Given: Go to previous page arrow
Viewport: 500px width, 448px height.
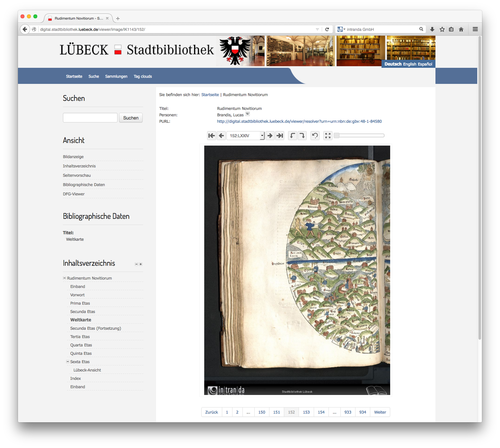Looking at the screenshot, I should click(x=221, y=136).
